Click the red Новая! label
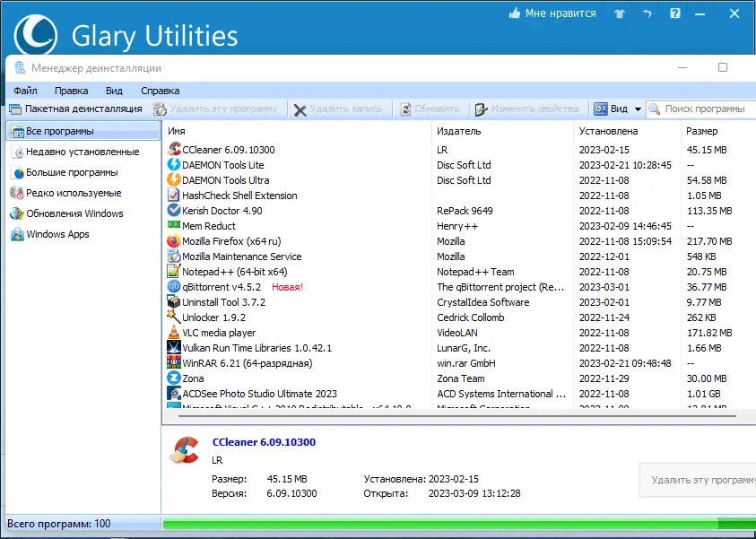 [x=287, y=287]
